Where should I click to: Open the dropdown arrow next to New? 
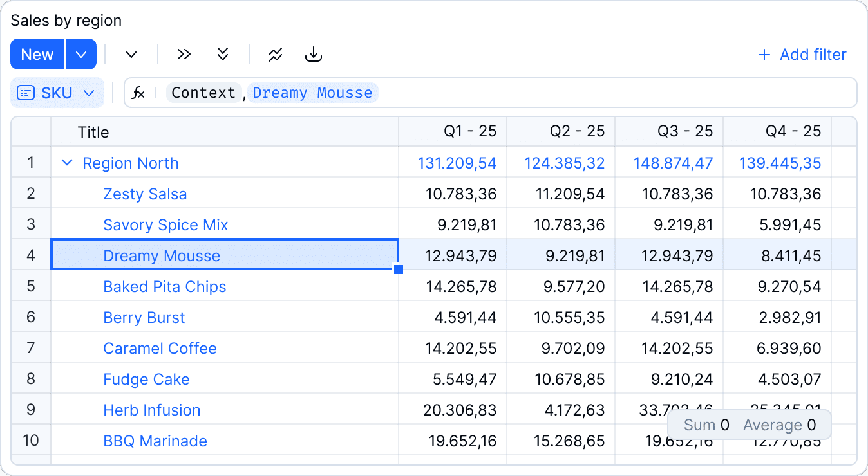pyautogui.click(x=81, y=55)
